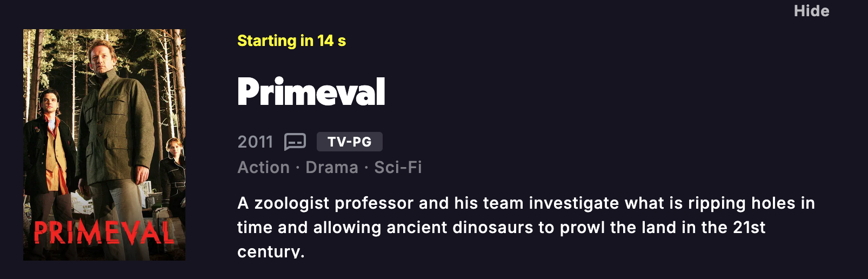Select the Drama genre label
868x279 pixels.
(x=331, y=168)
